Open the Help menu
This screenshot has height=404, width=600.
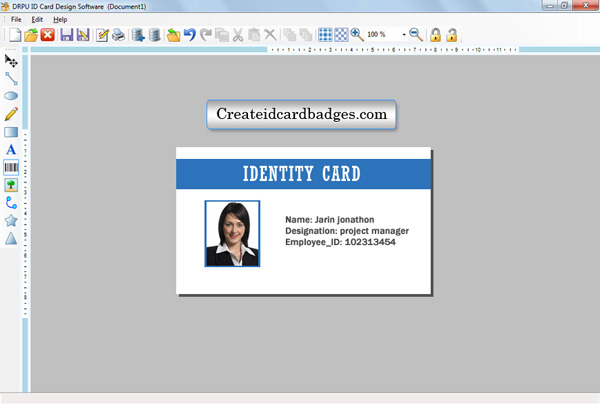coord(60,20)
